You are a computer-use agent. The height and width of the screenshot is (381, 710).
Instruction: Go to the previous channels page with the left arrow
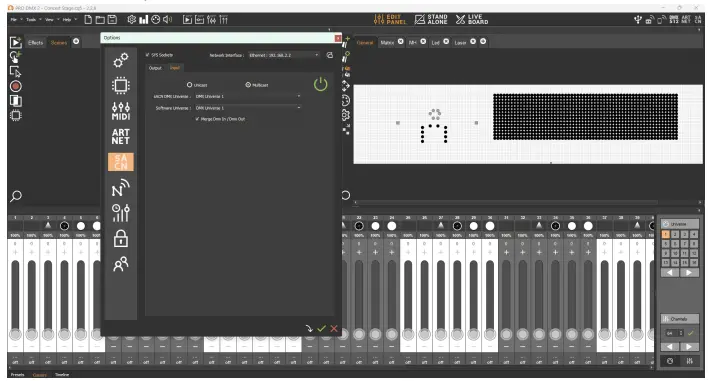pos(670,347)
